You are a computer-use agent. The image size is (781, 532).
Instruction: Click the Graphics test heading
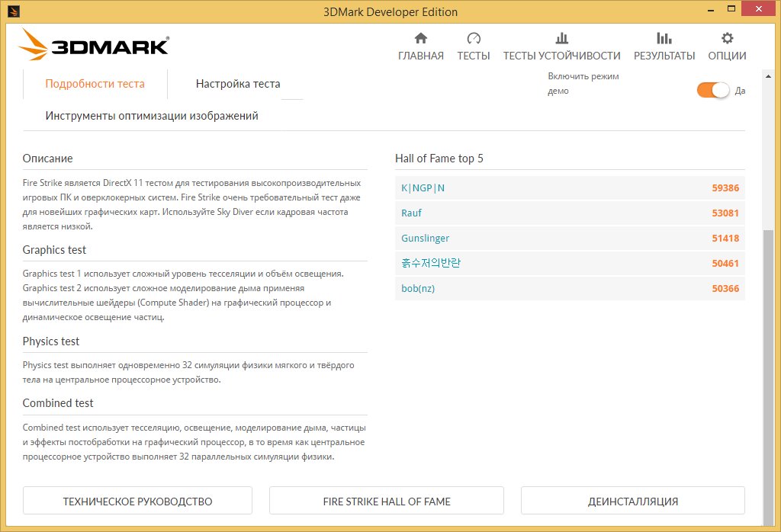tap(54, 250)
